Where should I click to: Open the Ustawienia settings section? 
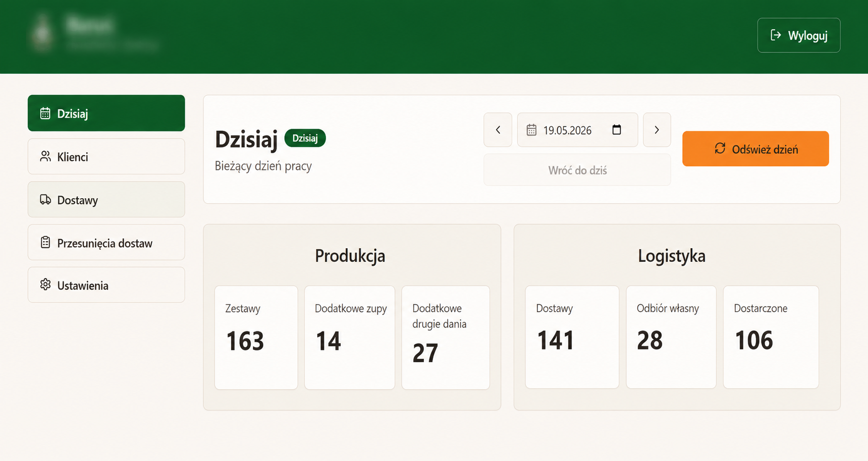[x=106, y=285]
